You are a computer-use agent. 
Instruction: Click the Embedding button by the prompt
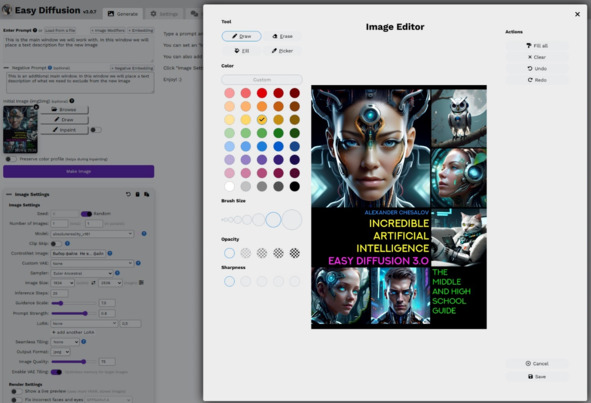pos(140,30)
